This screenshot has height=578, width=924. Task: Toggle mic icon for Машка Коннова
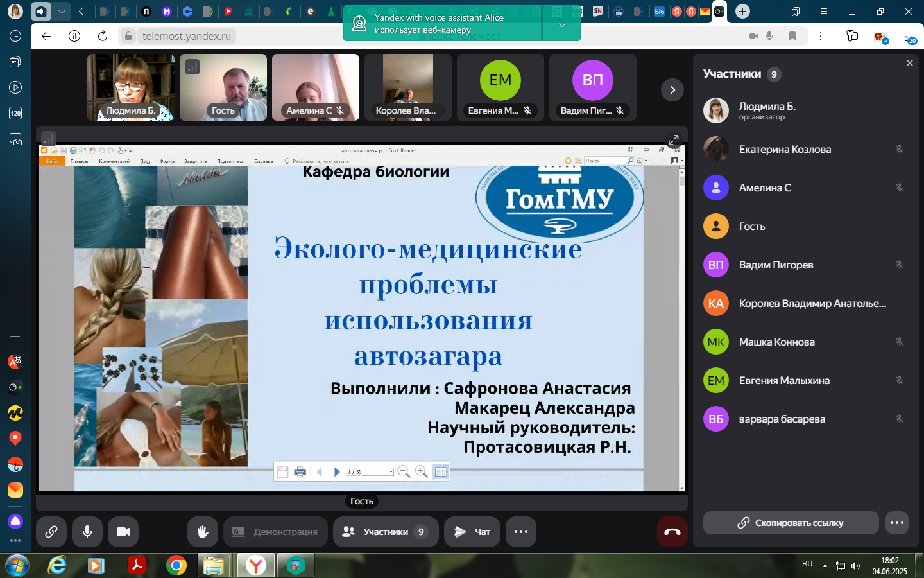click(900, 342)
